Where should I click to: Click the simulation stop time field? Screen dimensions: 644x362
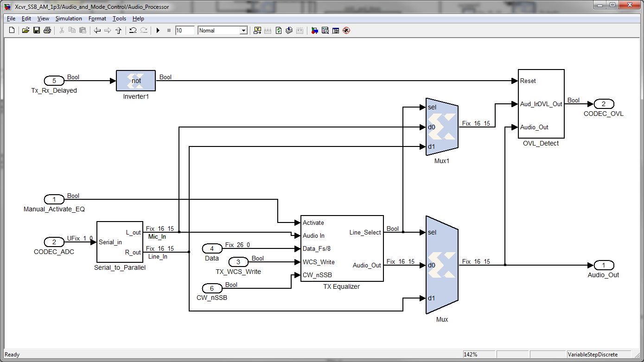click(185, 31)
